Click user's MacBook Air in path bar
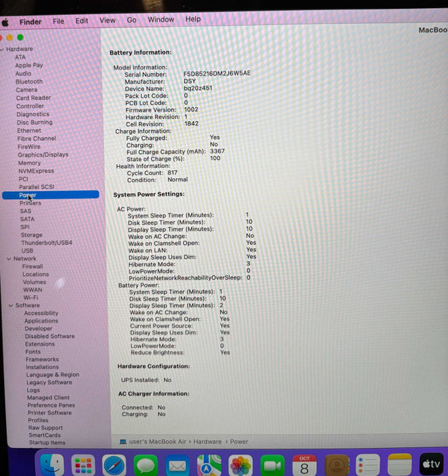The width and height of the screenshot is (448, 476). click(158, 441)
